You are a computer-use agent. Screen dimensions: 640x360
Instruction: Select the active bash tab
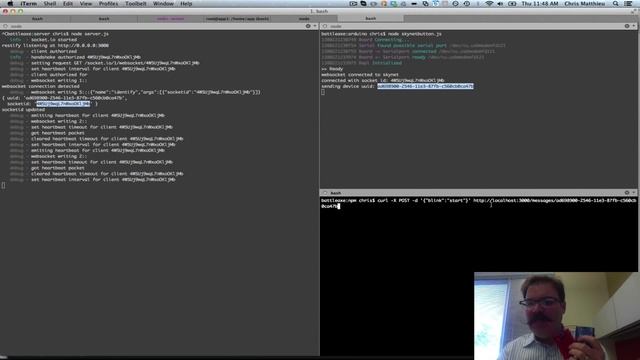click(371, 18)
